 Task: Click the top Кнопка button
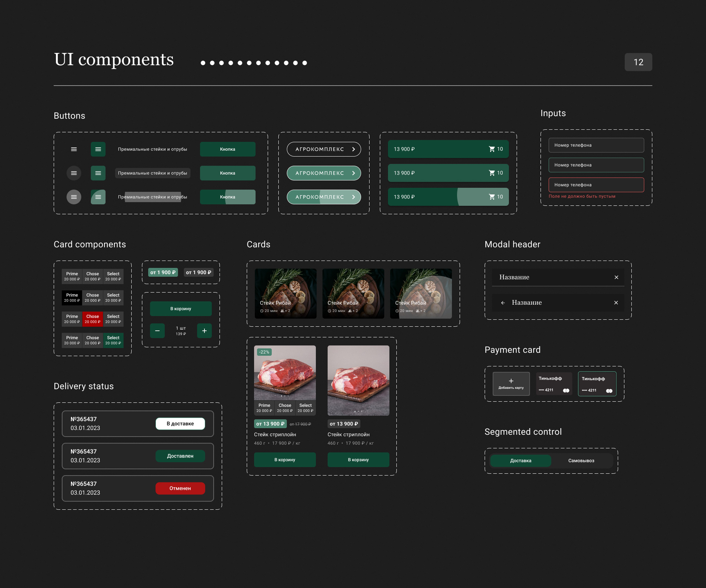(228, 149)
